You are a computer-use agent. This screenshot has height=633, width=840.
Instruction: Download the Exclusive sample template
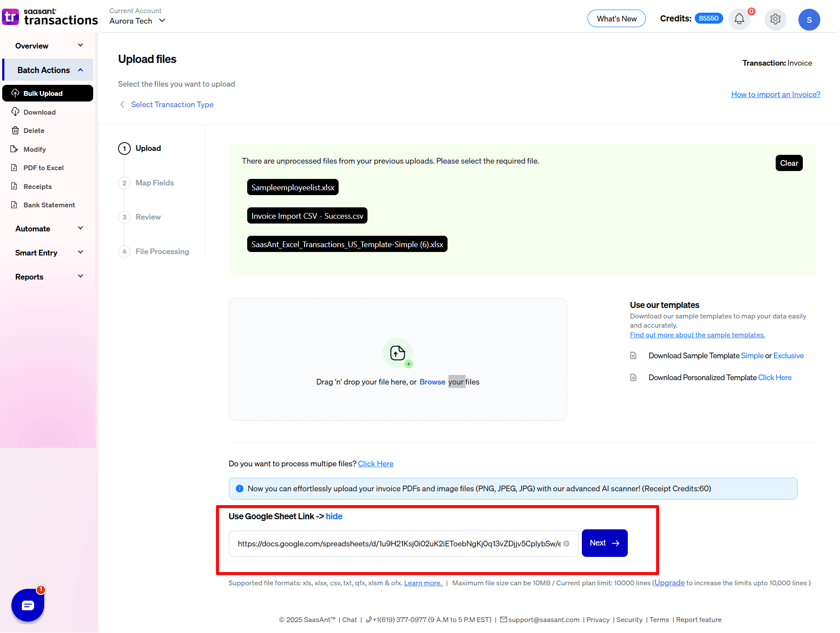[788, 356]
